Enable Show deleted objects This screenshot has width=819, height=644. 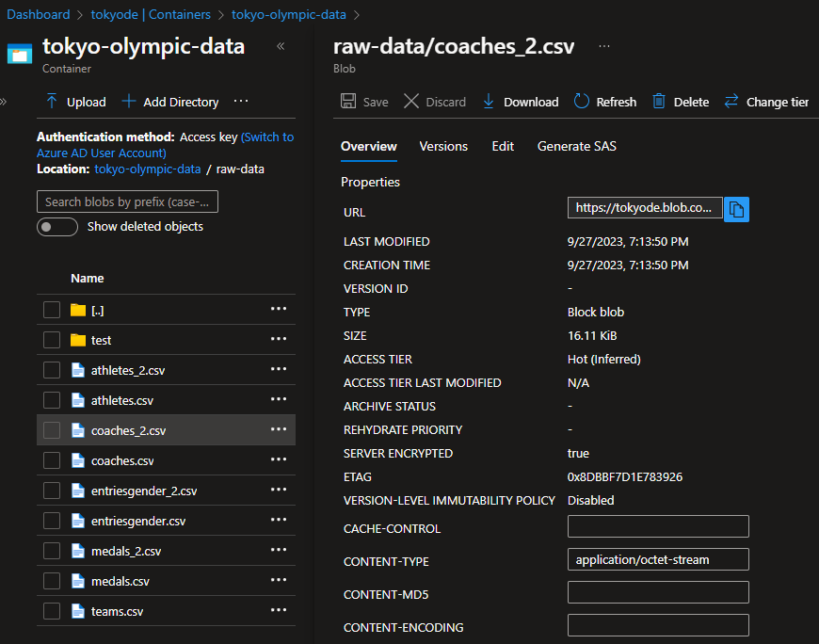(x=56, y=226)
